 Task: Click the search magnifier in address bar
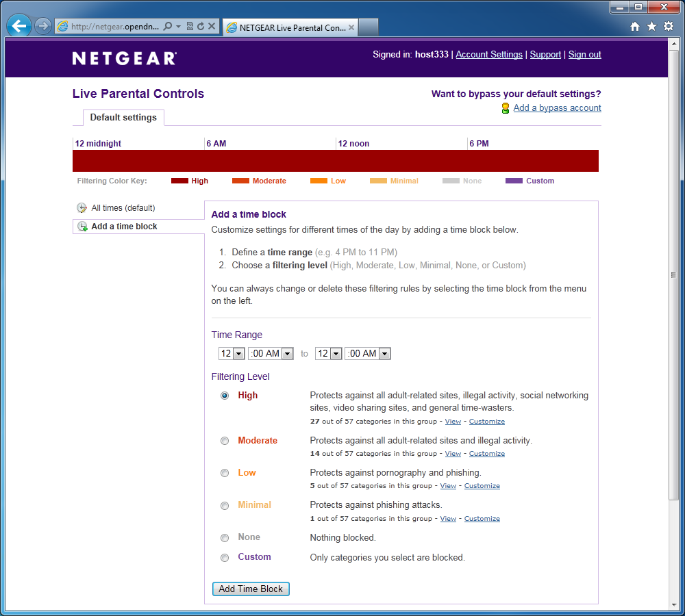(x=167, y=26)
